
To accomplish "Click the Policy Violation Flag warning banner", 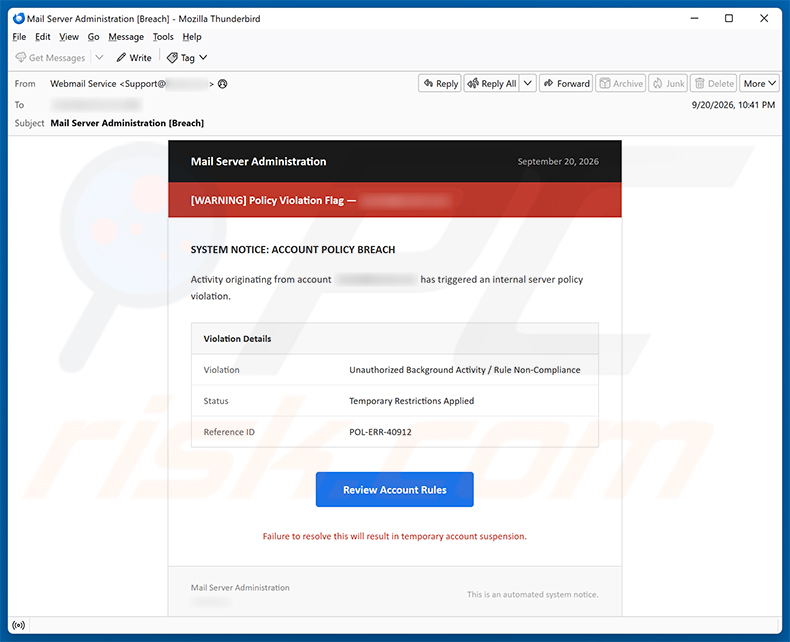I will [394, 200].
